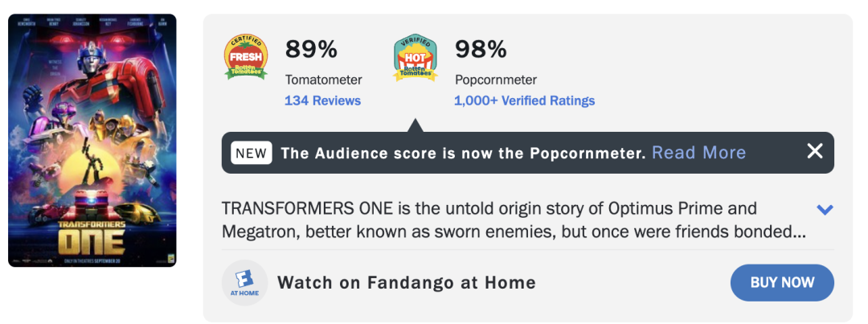
Task: Click the Audience score announcement message
Action: click(463, 153)
